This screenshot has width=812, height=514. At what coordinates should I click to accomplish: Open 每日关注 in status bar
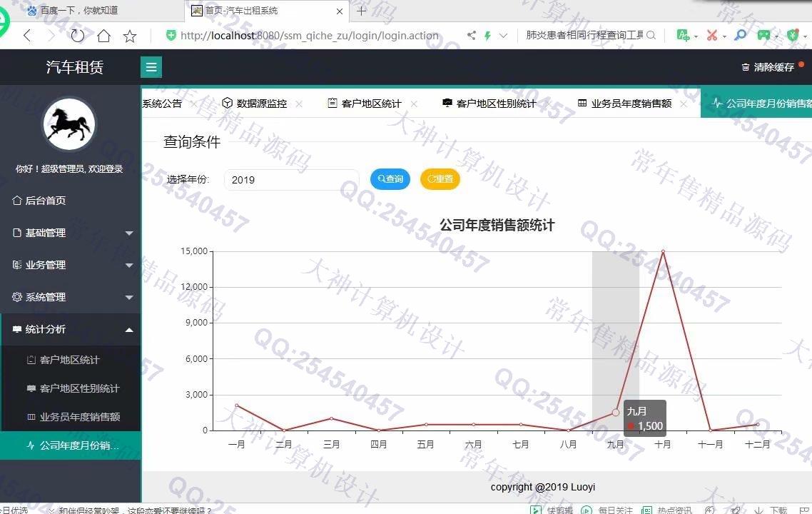pyautogui.click(x=607, y=510)
